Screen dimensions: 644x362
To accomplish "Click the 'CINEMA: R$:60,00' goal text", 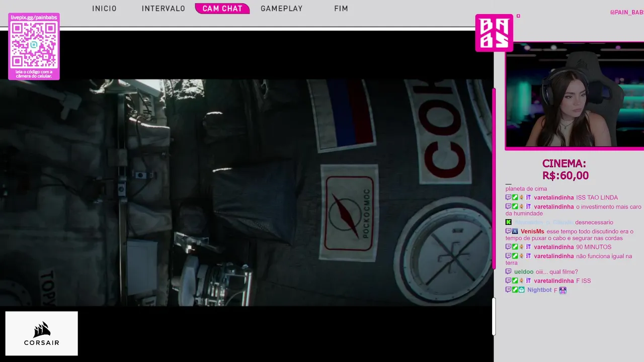I will pos(565,169).
